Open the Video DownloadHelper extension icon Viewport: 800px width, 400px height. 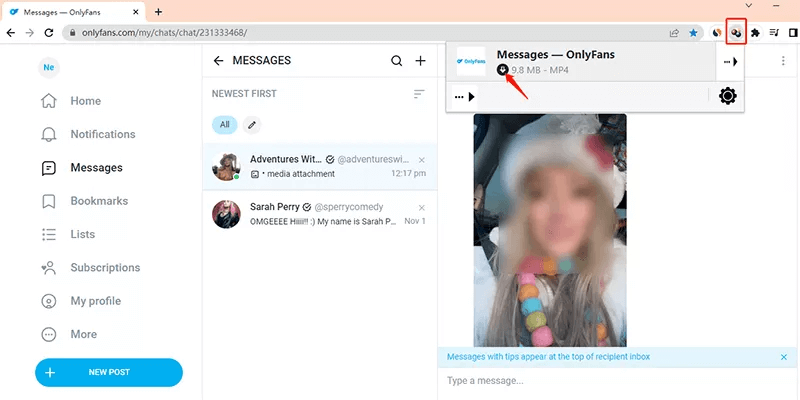click(x=736, y=33)
